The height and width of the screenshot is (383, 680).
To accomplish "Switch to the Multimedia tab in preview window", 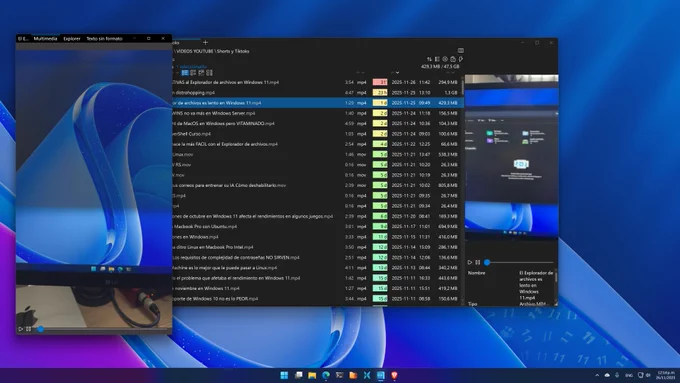I will point(45,39).
